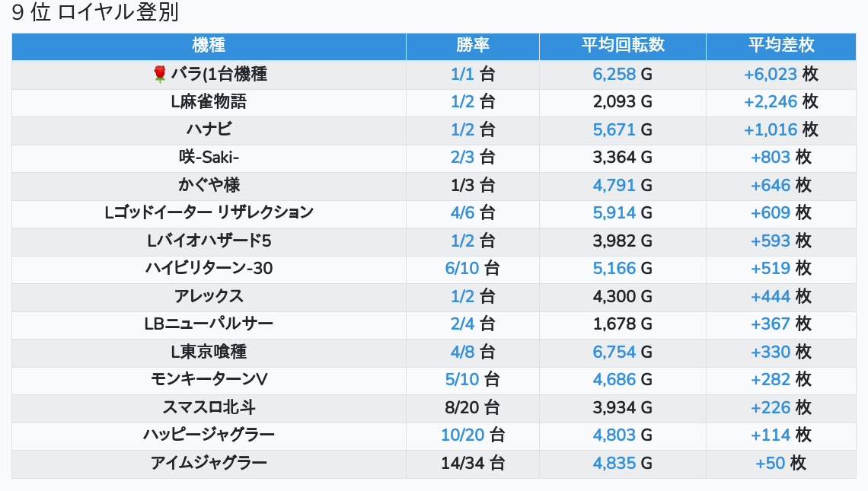Click the +593 link for Lバイオハザード5
Image resolution: width=868 pixels, height=491 pixels.
point(770,241)
